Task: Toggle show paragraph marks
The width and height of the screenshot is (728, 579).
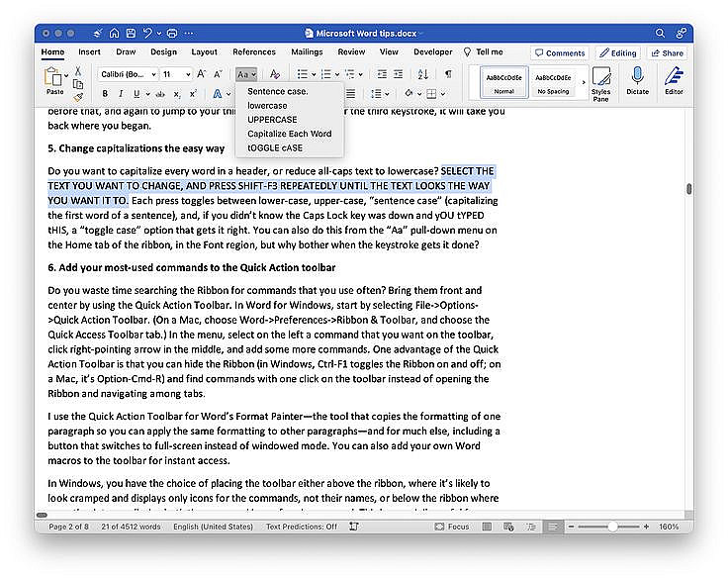Action: pos(448,74)
